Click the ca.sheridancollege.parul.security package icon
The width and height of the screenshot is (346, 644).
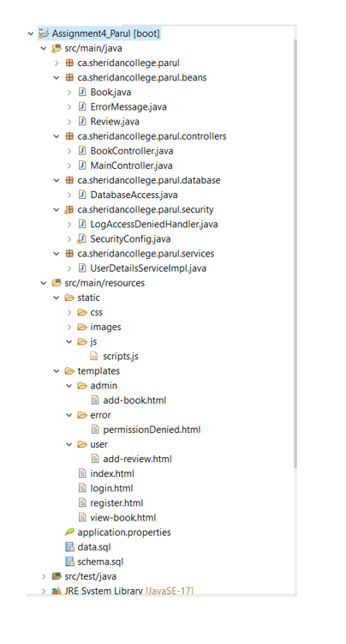click(69, 209)
